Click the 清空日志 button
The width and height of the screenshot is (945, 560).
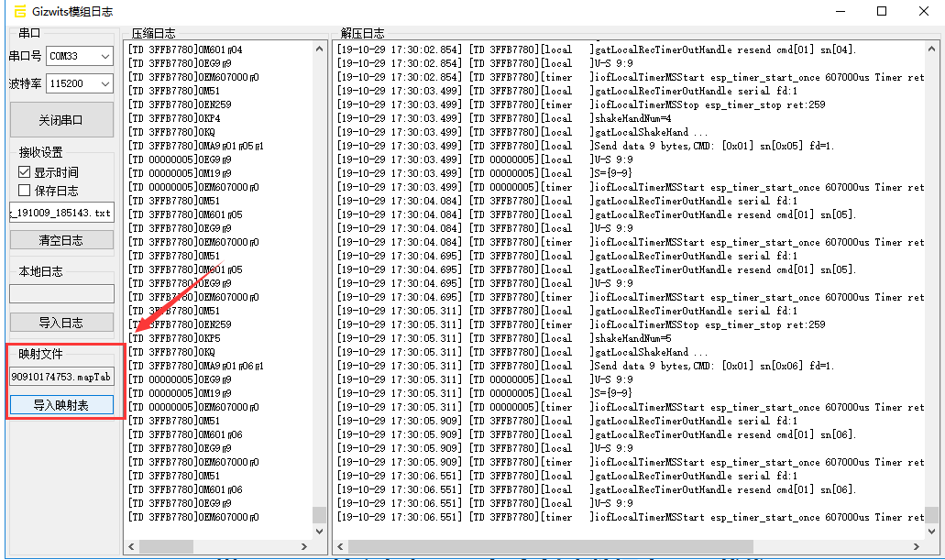point(61,240)
